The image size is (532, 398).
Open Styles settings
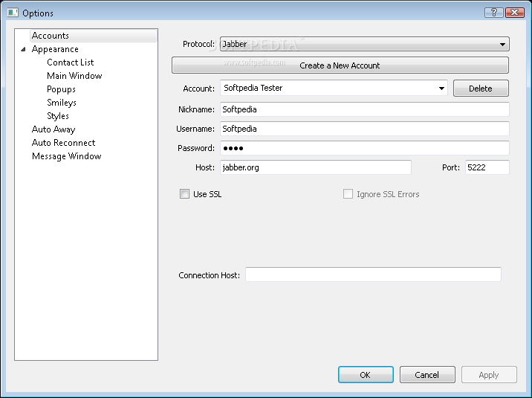point(58,116)
